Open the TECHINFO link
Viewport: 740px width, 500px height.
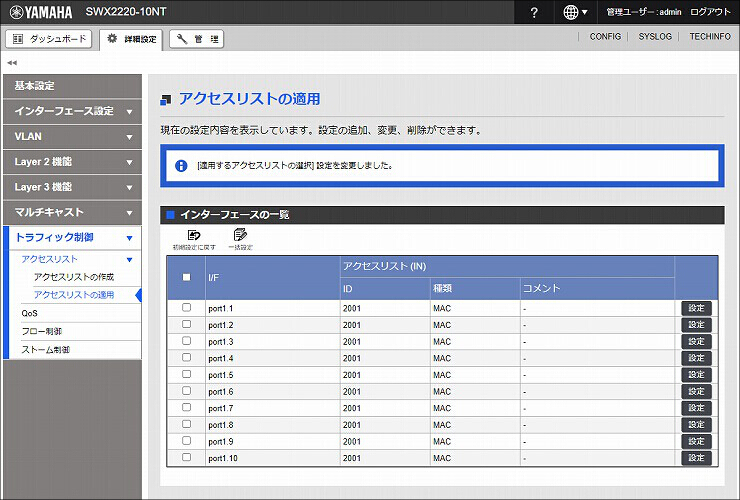tap(710, 36)
